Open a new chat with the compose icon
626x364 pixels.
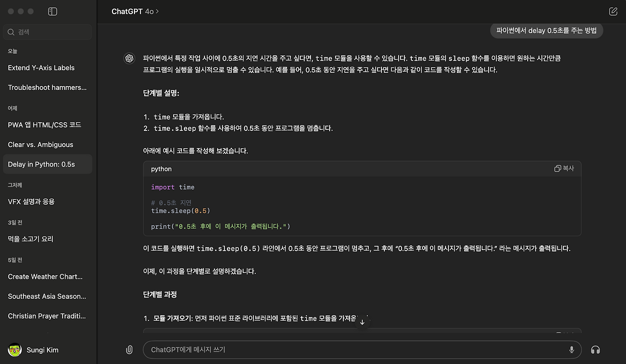tap(613, 11)
